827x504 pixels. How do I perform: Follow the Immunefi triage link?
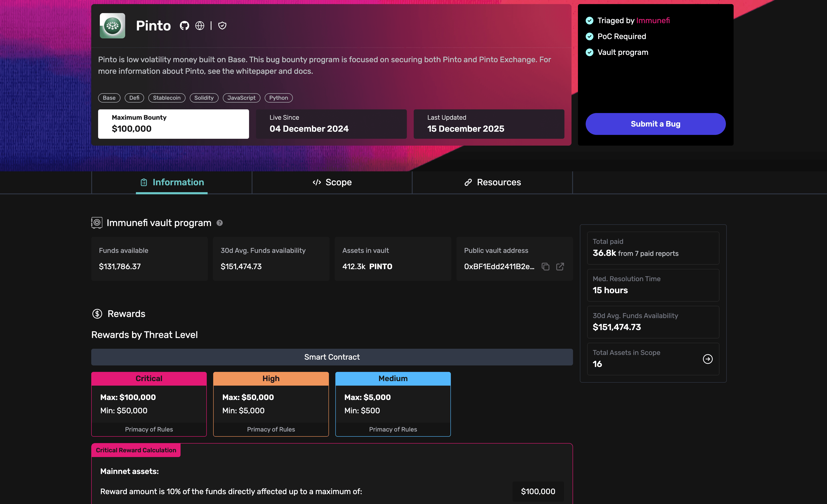pos(653,20)
